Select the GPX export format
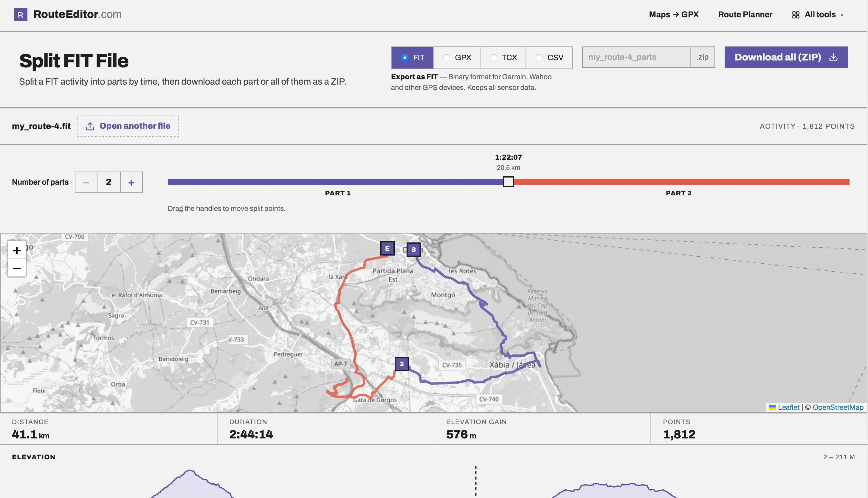The height and width of the screenshot is (498, 868). [457, 57]
